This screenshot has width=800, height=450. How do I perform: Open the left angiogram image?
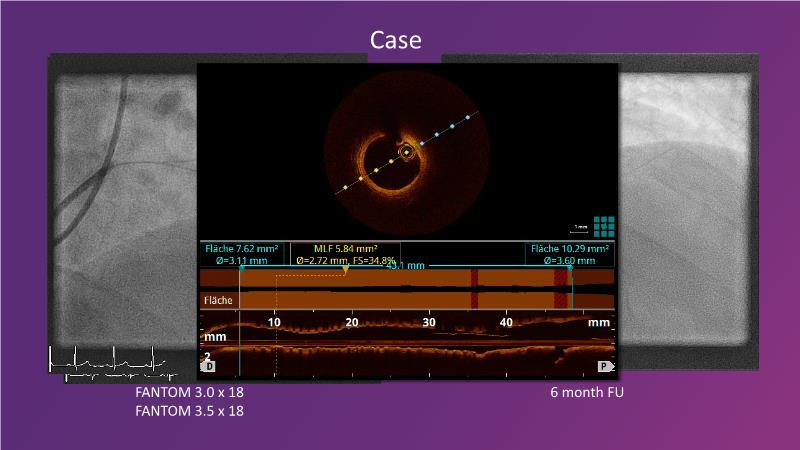(x=120, y=200)
